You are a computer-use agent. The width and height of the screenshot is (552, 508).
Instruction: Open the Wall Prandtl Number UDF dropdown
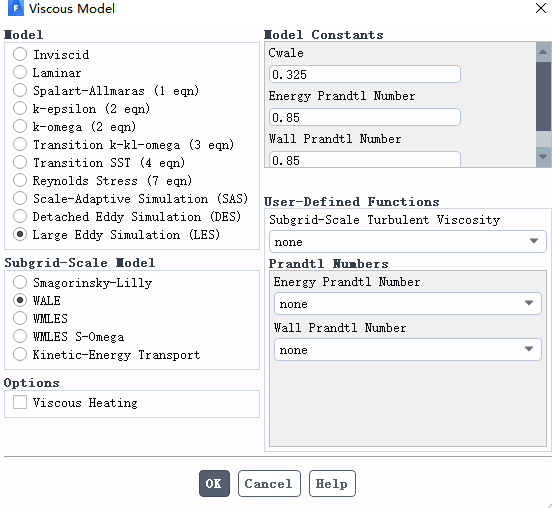pos(408,350)
